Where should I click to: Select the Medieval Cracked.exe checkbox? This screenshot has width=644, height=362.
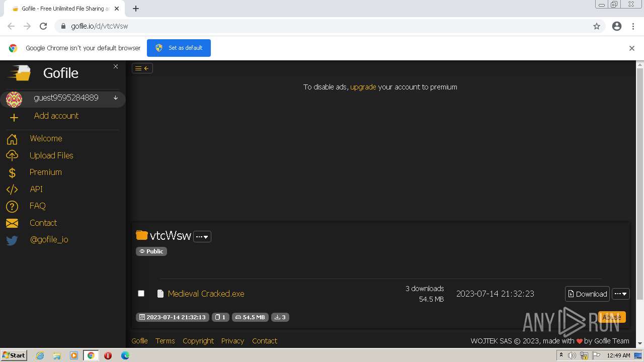[141, 293]
